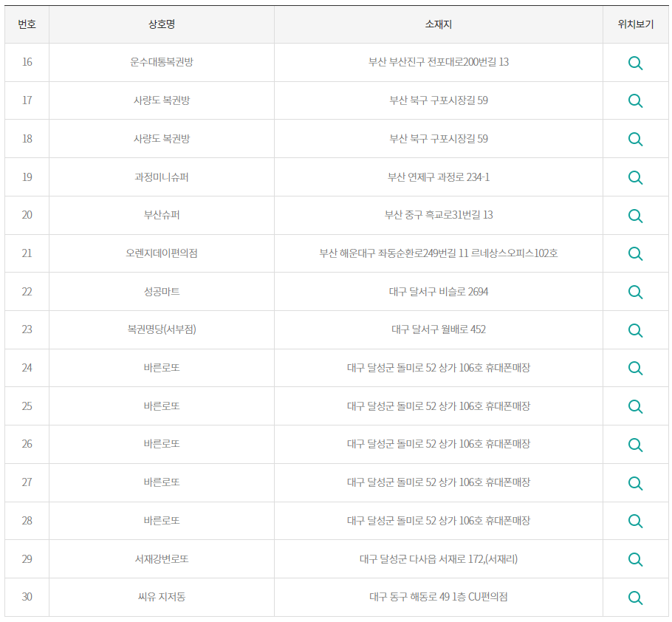672x622 pixels.
Task: Click the 돌미로 52 address in row 27
Action: pyautogui.click(x=439, y=482)
